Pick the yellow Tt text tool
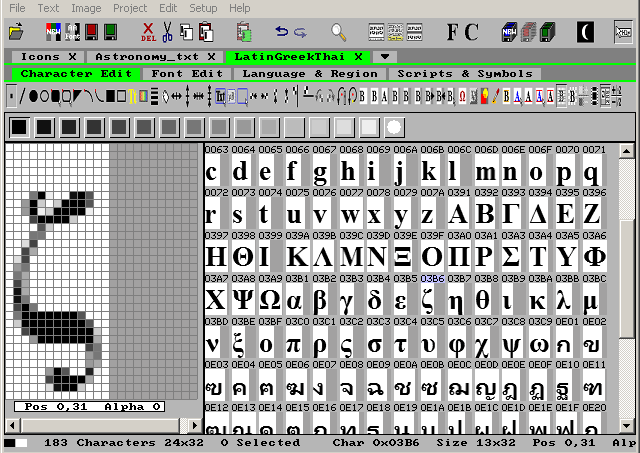Image resolution: width=640 pixels, height=453 pixels. [132, 96]
